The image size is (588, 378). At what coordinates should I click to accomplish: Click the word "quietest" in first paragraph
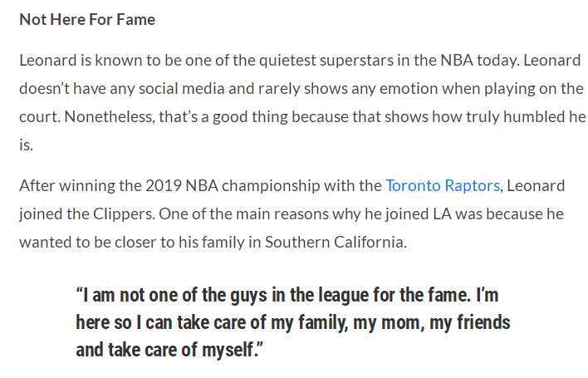(x=287, y=61)
